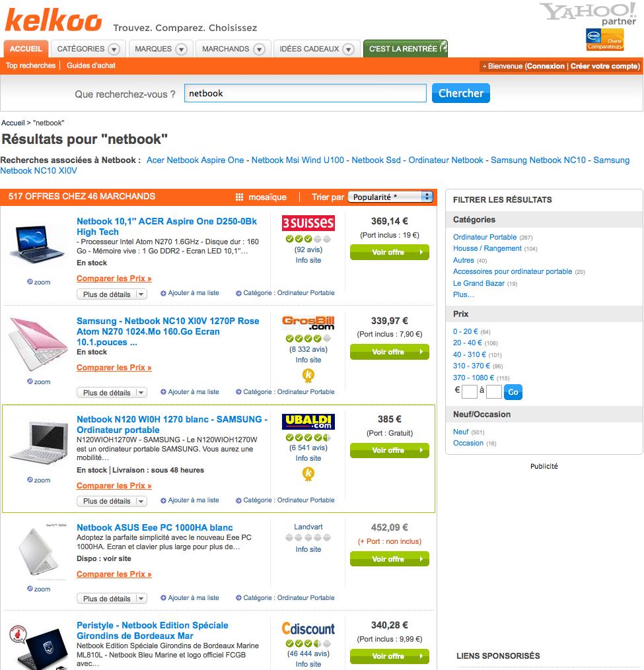Open the Trier par Popularité dropdown
Viewport: 644px width, 670px height.
(390, 197)
